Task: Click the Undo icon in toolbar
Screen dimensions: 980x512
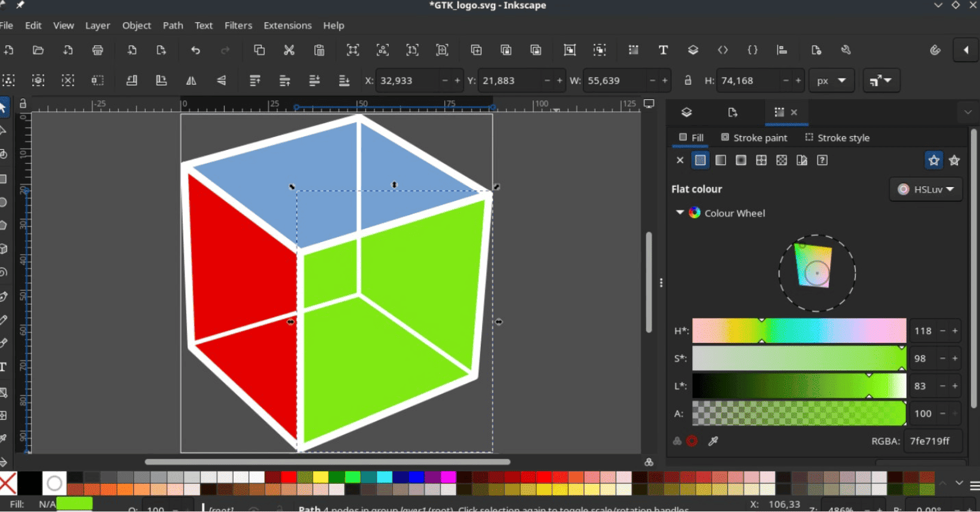Action: point(195,50)
